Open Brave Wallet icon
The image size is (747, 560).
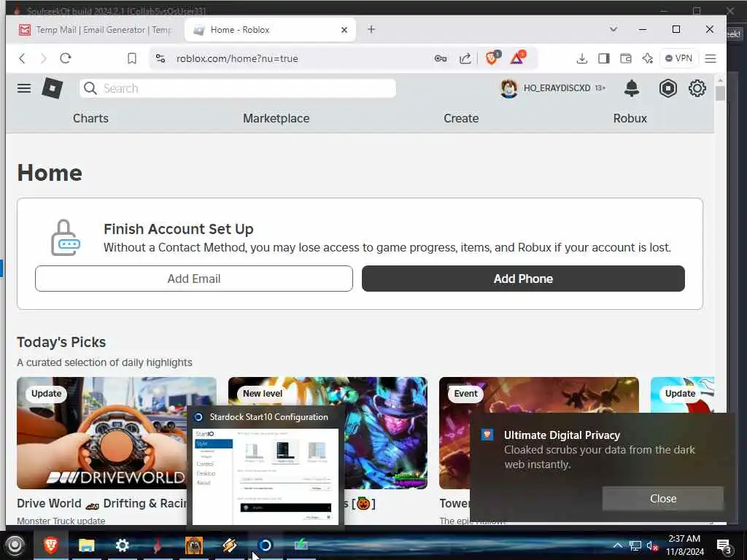(625, 58)
